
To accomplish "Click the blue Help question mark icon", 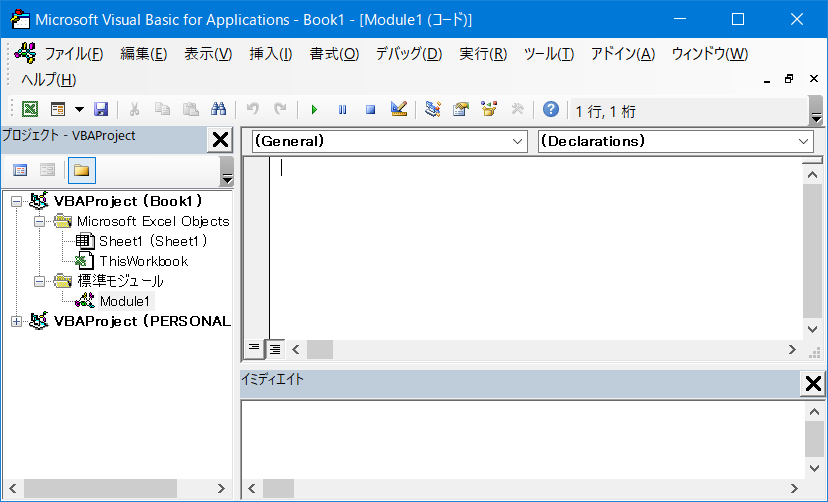I will [x=550, y=109].
